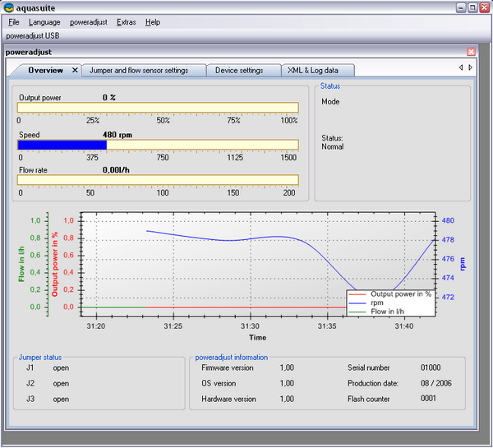Open the Extras menu

tap(126, 22)
